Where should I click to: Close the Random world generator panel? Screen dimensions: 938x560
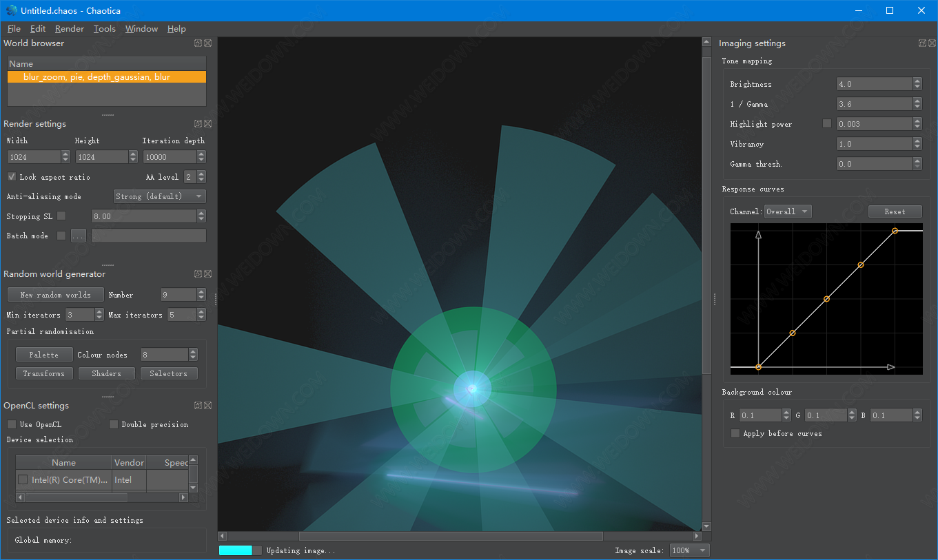pyautogui.click(x=208, y=273)
